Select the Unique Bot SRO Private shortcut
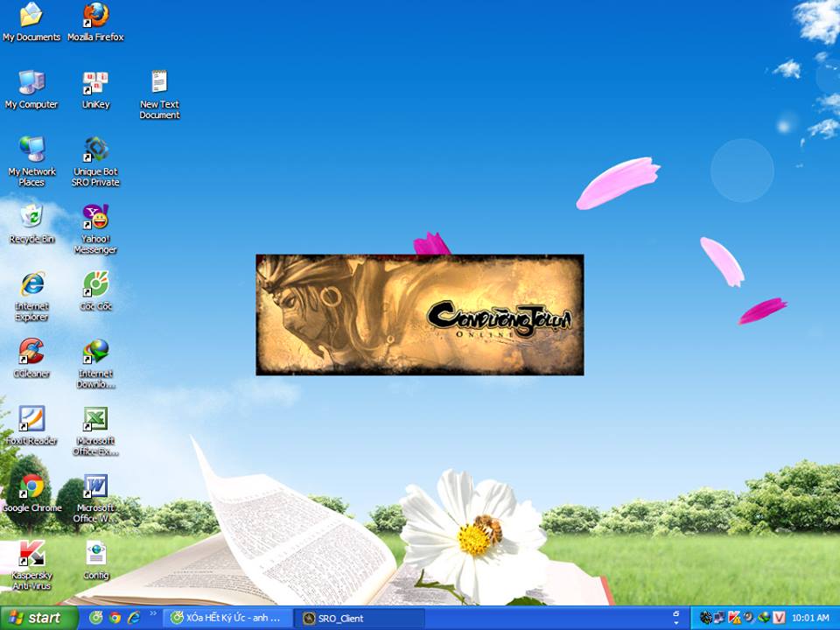The height and width of the screenshot is (630, 840). pos(95,161)
